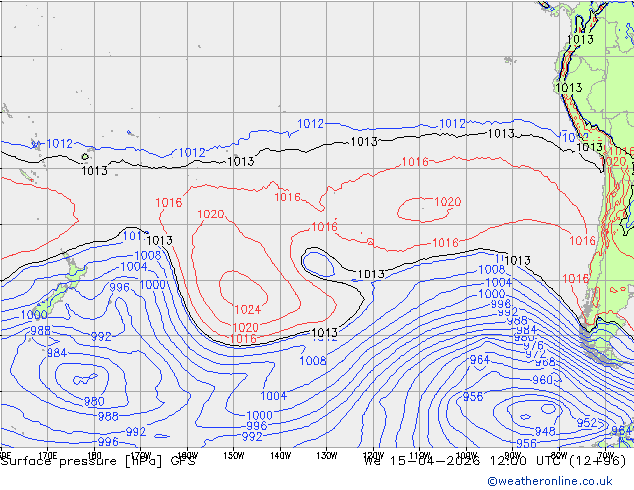The width and height of the screenshot is (634, 490).
Task: Select the '15-04-2026 12:00 UTC' forecast timestamp
Action: 478,461
